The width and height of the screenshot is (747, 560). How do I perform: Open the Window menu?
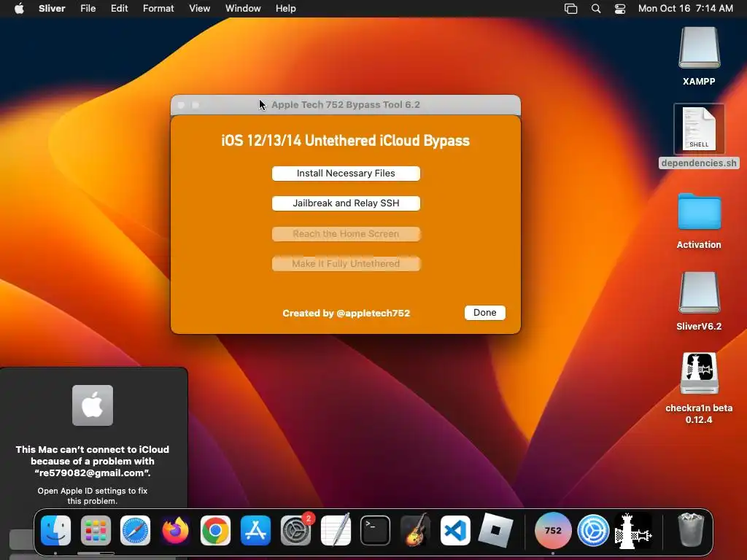click(243, 9)
